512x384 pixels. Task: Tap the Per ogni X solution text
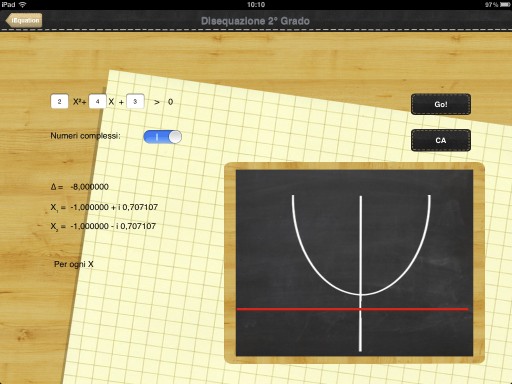[x=74, y=264]
